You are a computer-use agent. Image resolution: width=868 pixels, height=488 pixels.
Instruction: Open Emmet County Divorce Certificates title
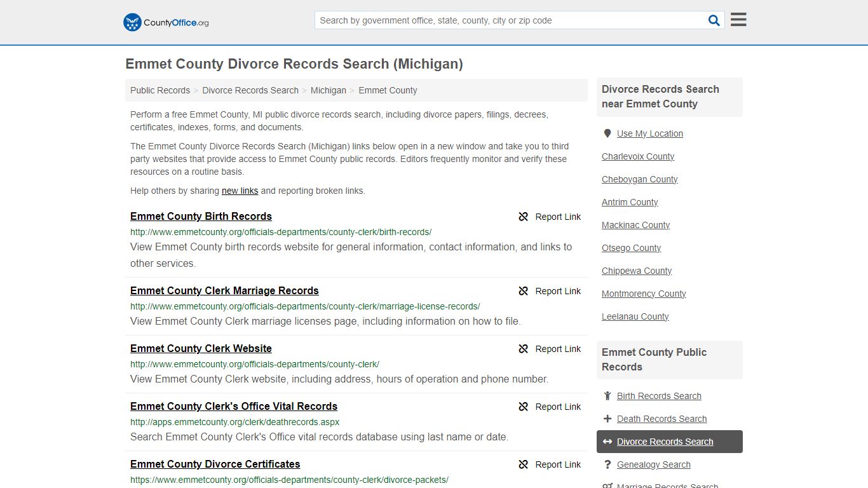click(215, 464)
